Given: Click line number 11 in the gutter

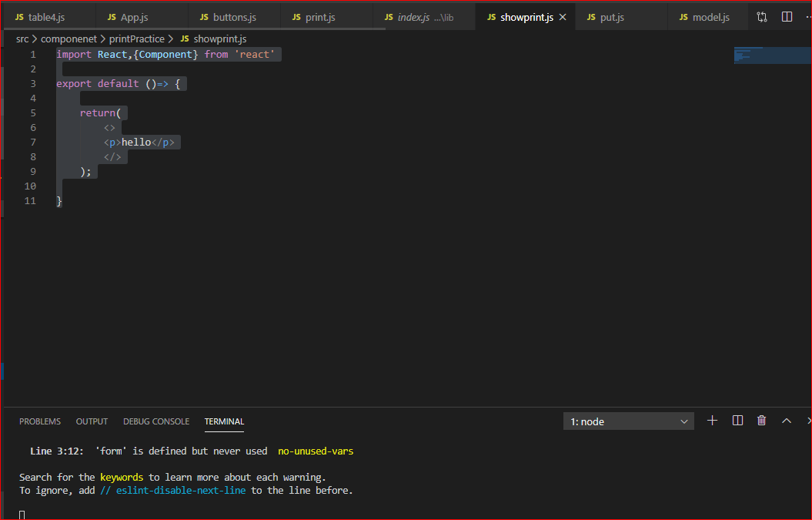Looking at the screenshot, I should coord(30,200).
